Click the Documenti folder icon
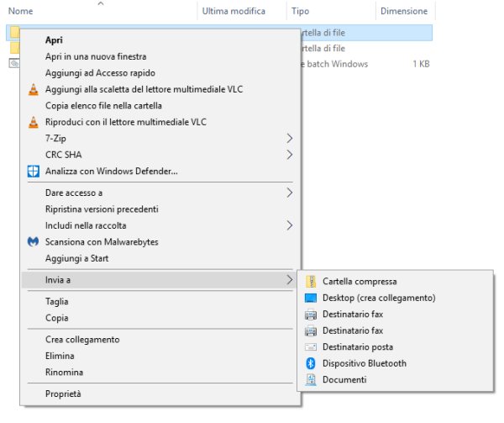The width and height of the screenshot is (504, 423). [x=311, y=380]
